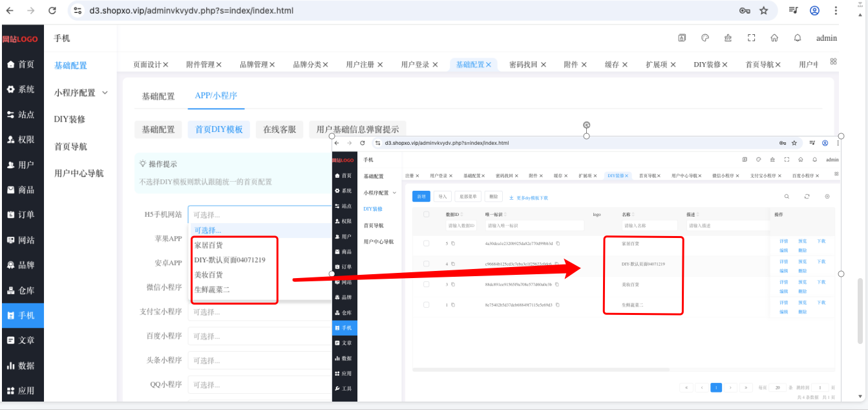Check the row 1 checkbox in inset screenshot
The height and width of the screenshot is (410, 868).
(426, 305)
